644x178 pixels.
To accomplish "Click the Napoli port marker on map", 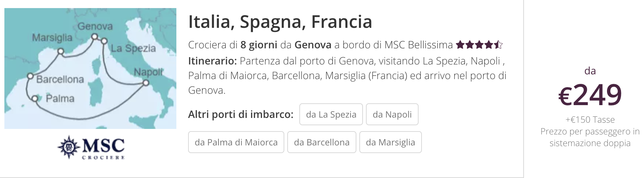I will pyautogui.click(x=146, y=83).
